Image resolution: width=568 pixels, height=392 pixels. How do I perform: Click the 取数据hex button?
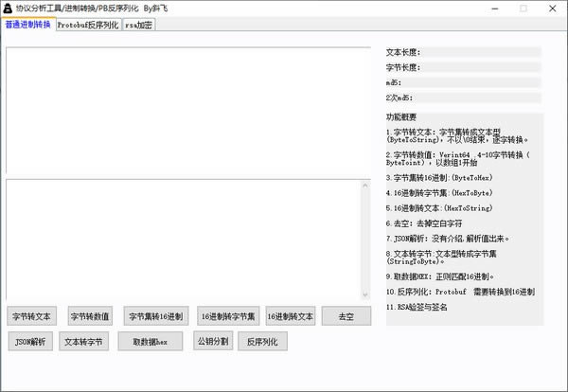pyautogui.click(x=151, y=341)
